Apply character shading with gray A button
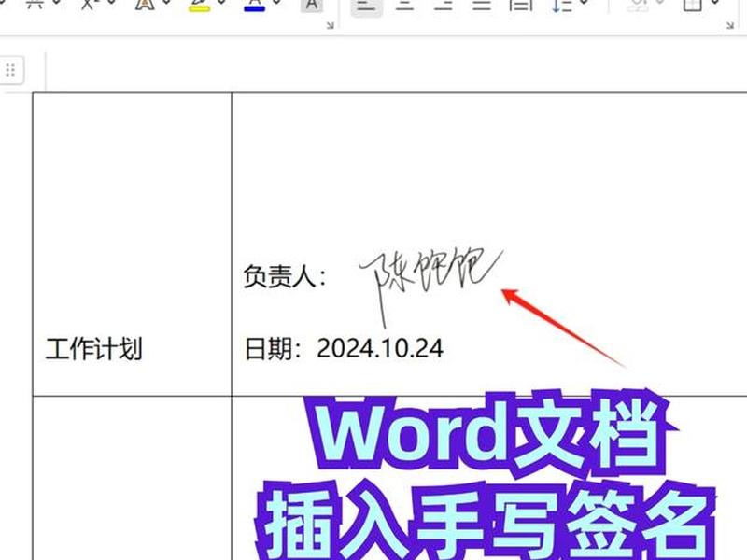The height and width of the screenshot is (560, 747). tap(312, 5)
